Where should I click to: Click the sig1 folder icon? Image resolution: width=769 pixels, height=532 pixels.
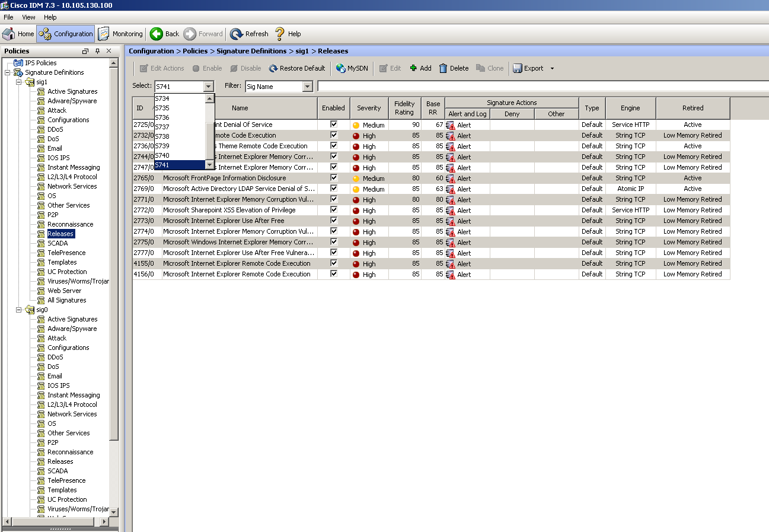click(30, 82)
